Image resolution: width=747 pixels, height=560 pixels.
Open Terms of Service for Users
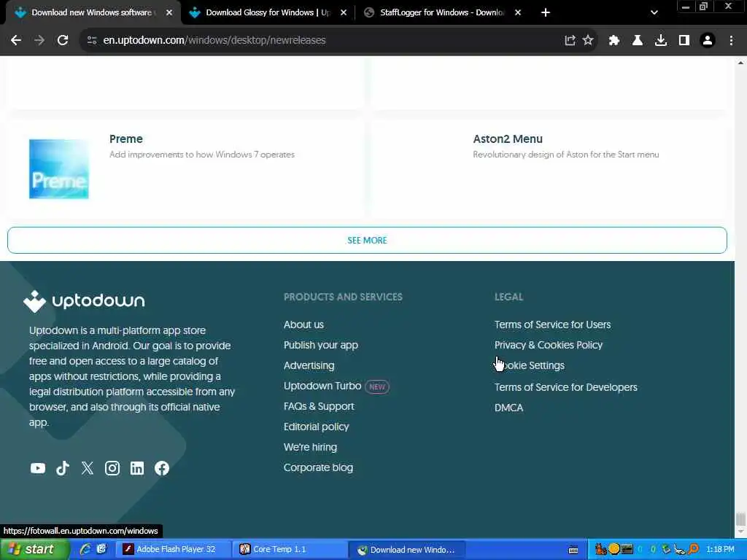coord(552,324)
